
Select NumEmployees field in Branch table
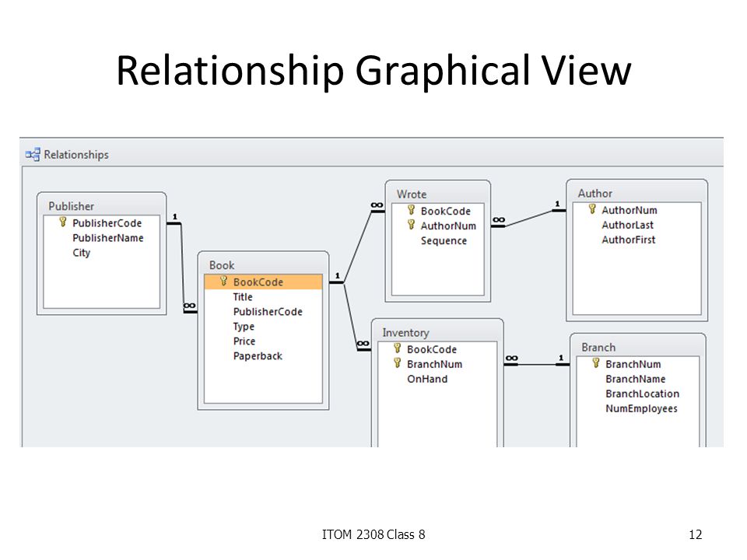tap(637, 408)
